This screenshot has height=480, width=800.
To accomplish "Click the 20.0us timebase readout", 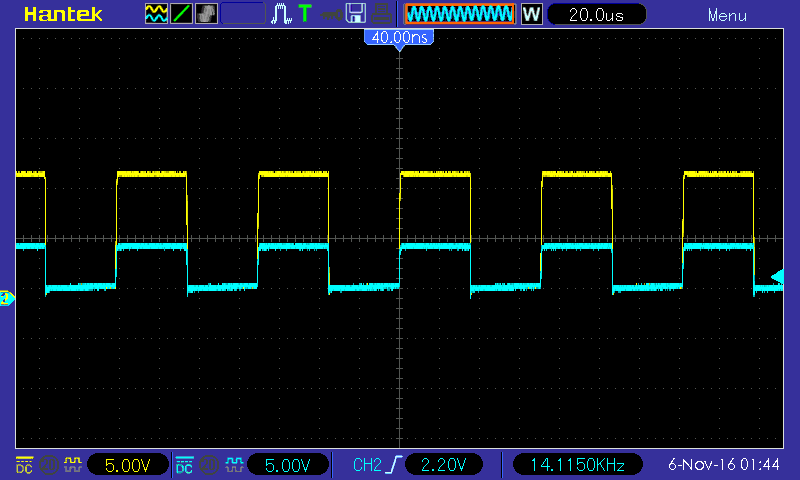I will pos(596,15).
